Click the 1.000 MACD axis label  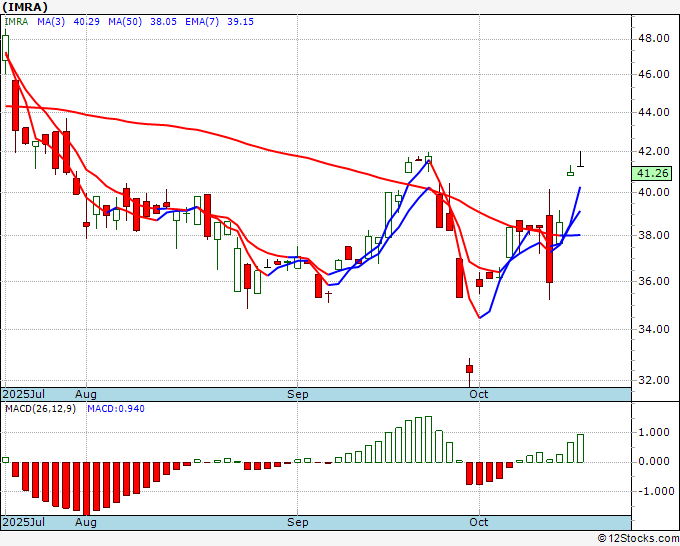[654, 432]
